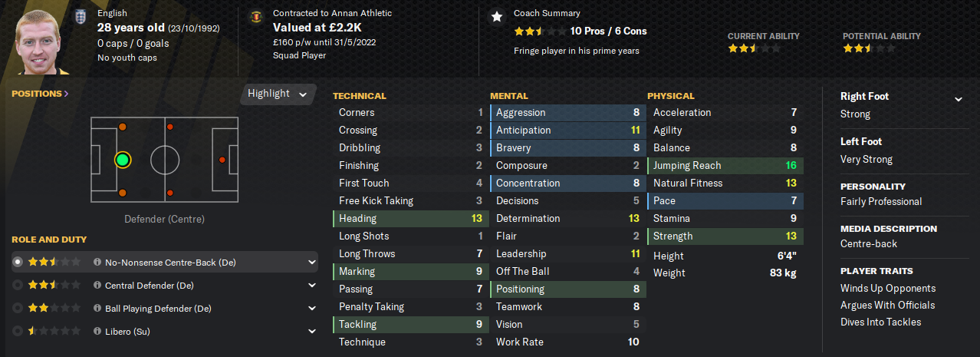980x357 pixels.
Task: Expand the Right Foot panel chevron
Action: coord(958,99)
